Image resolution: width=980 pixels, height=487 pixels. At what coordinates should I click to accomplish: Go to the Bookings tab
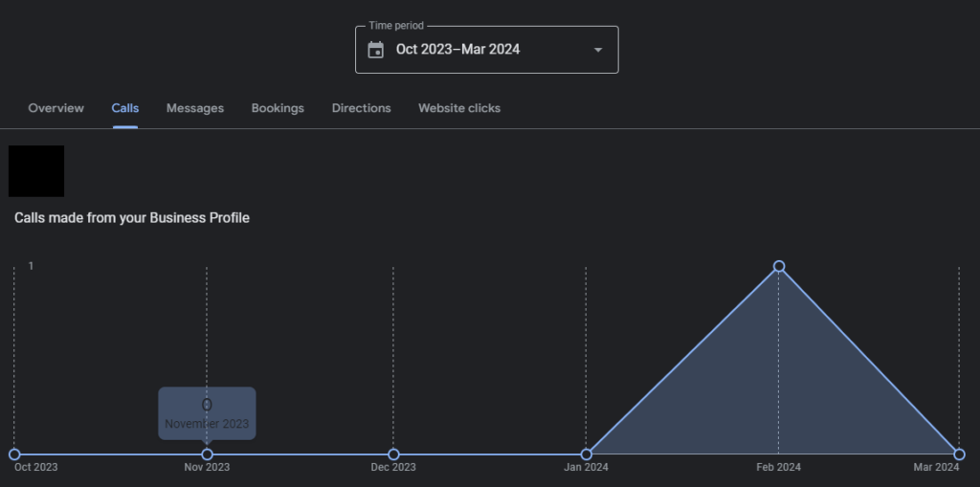pyautogui.click(x=278, y=108)
